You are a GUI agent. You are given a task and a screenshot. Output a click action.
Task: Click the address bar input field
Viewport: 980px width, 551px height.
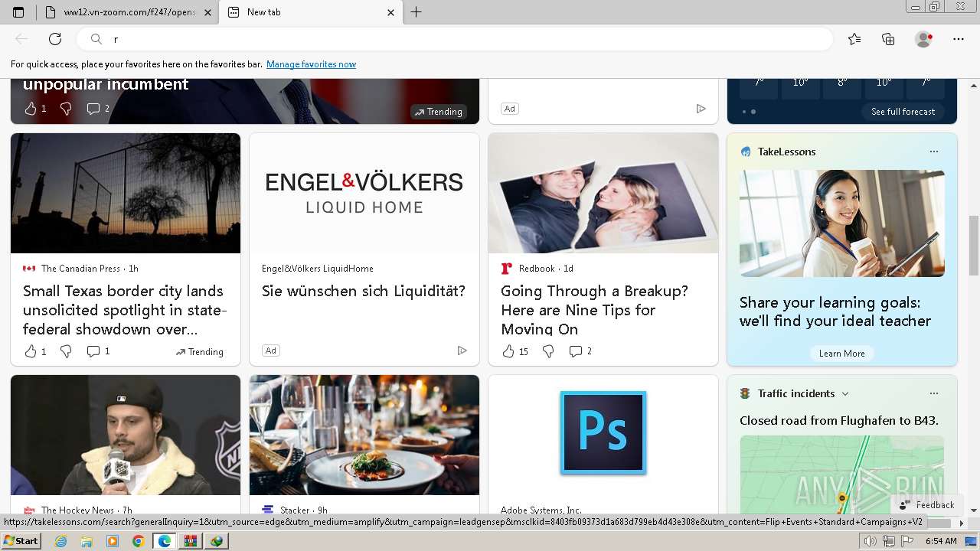(x=456, y=39)
